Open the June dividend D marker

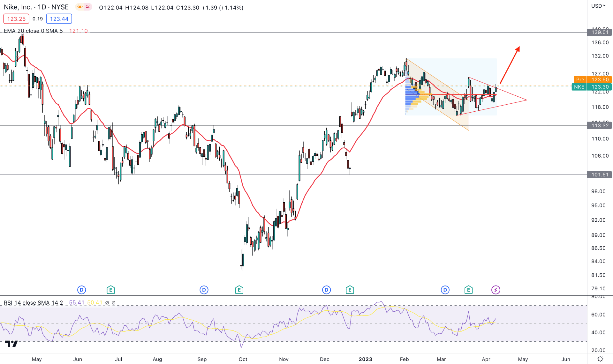click(x=82, y=290)
